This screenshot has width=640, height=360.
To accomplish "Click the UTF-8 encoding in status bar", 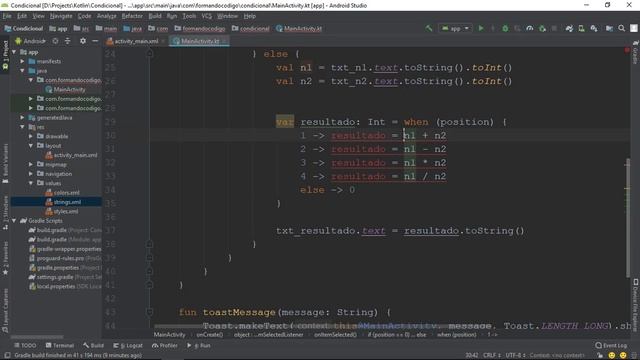I will tap(514, 356).
